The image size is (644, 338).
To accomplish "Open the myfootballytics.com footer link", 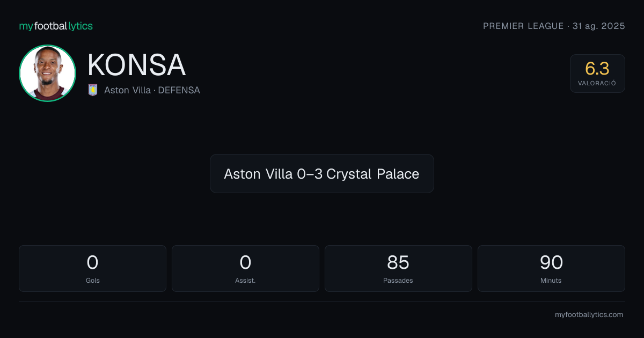I will pos(589,315).
